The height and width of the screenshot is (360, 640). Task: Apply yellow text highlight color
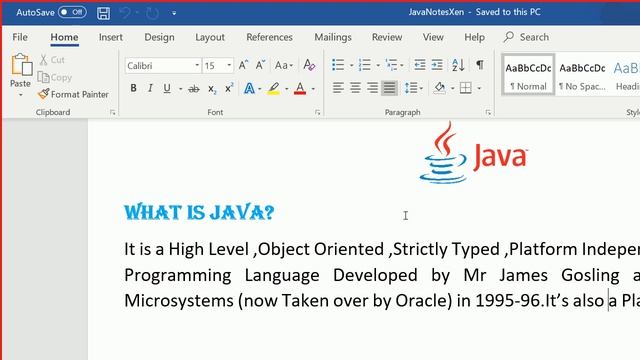pos(274,88)
